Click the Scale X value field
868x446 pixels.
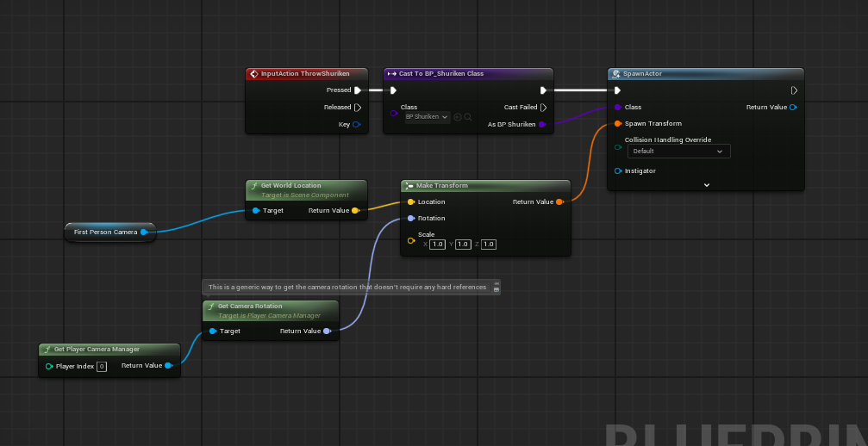pos(437,245)
